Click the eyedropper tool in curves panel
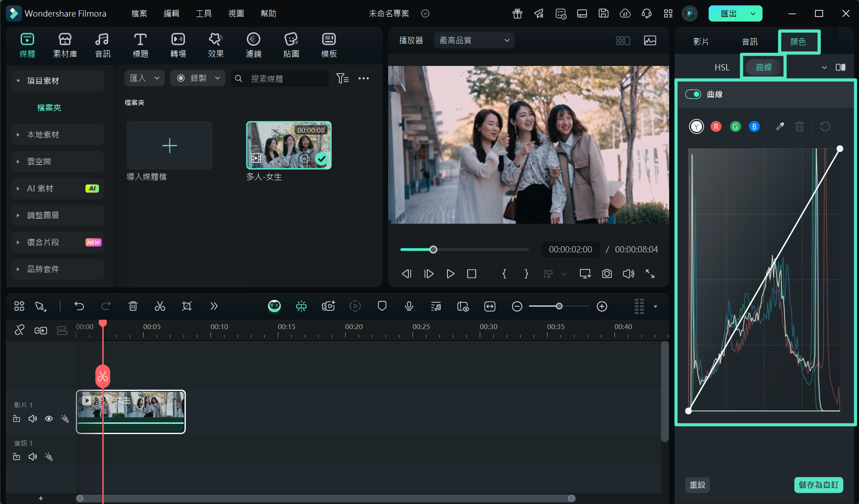 pos(780,126)
